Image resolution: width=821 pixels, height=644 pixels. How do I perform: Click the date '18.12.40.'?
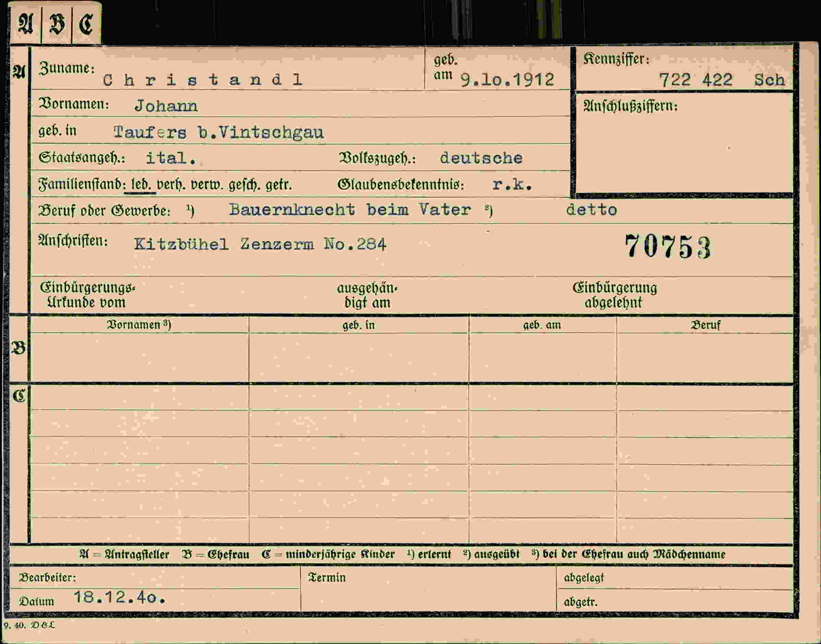point(119,597)
